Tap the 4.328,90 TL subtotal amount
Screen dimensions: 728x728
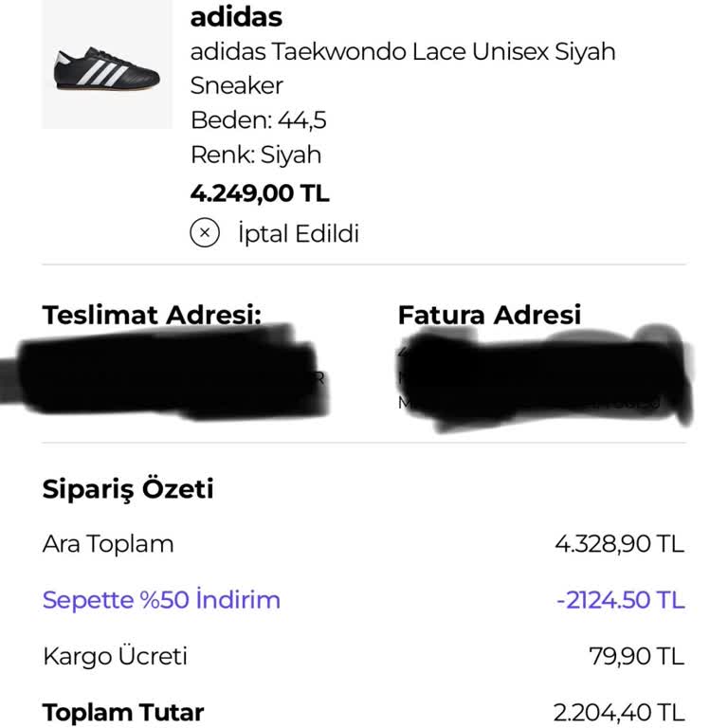[x=619, y=544]
